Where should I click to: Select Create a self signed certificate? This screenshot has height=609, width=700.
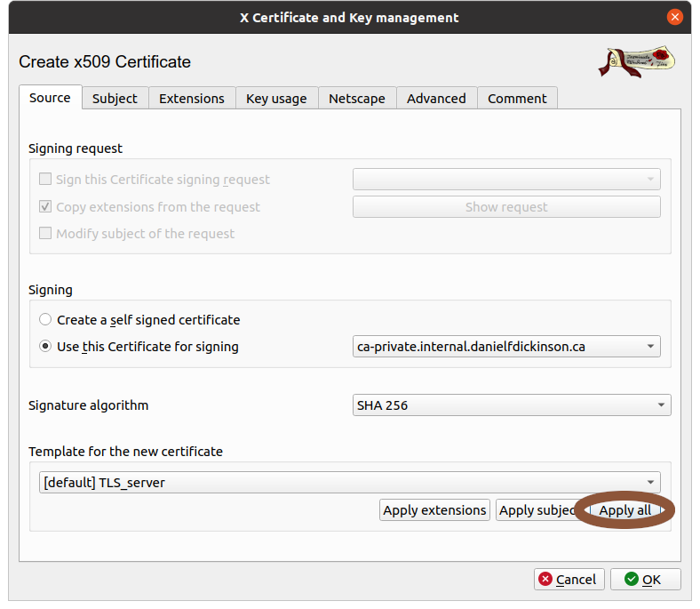pyautogui.click(x=139, y=320)
